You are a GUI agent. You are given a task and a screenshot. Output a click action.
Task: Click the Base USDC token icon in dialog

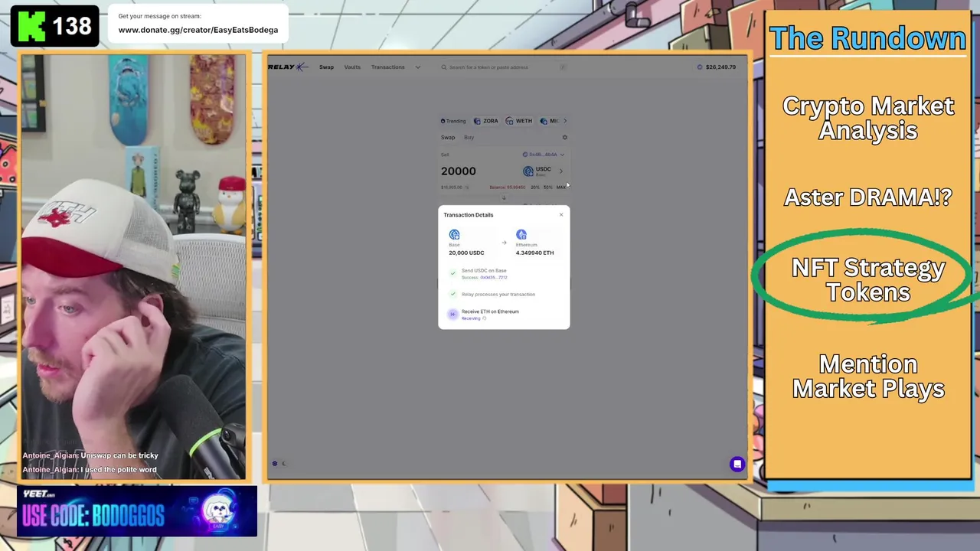pyautogui.click(x=455, y=235)
